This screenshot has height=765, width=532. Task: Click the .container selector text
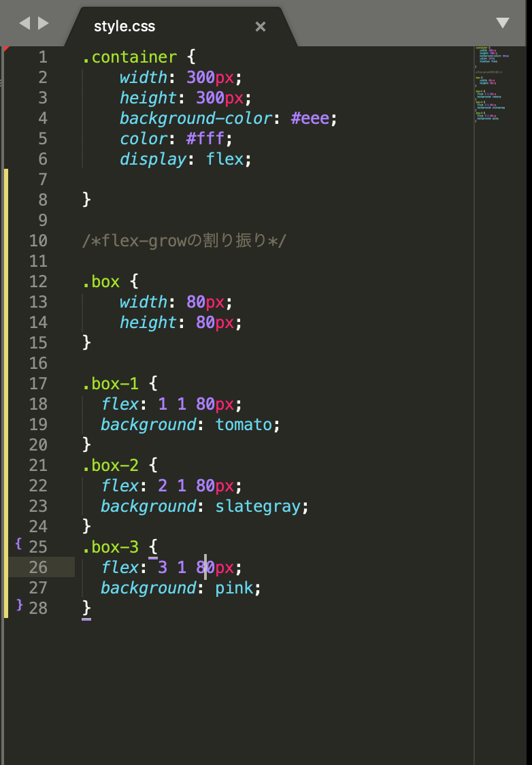[130, 57]
